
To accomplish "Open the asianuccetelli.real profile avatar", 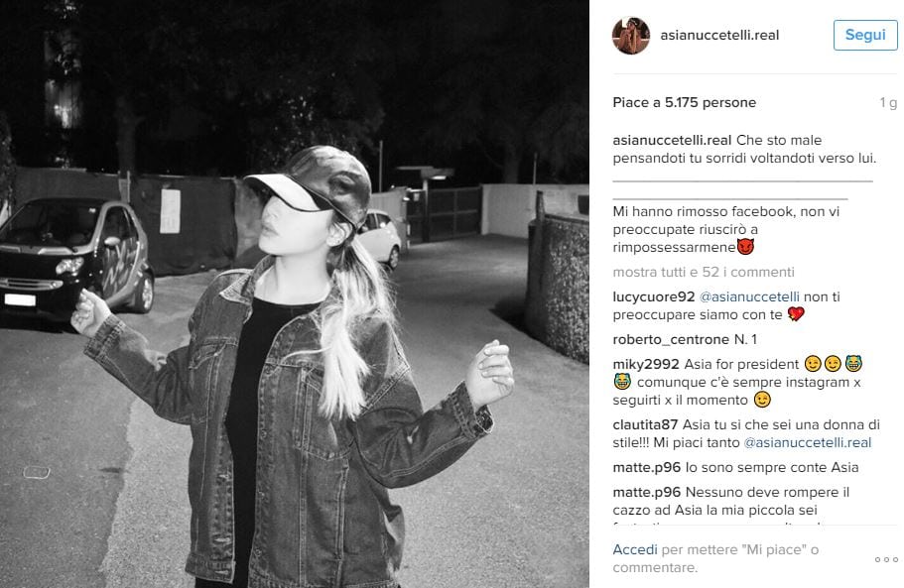I will coord(631,35).
